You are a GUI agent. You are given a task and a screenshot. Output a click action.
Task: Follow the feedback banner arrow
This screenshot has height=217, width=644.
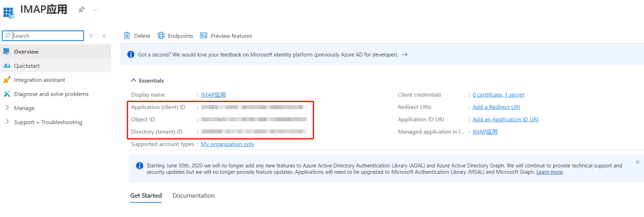(x=405, y=55)
